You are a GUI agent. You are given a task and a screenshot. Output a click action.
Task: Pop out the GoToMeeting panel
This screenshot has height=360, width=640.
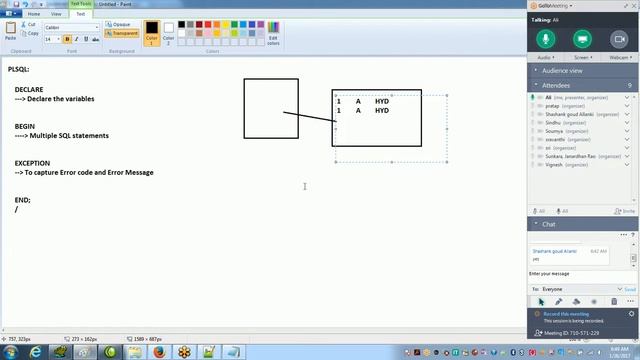pyautogui.click(x=626, y=6)
